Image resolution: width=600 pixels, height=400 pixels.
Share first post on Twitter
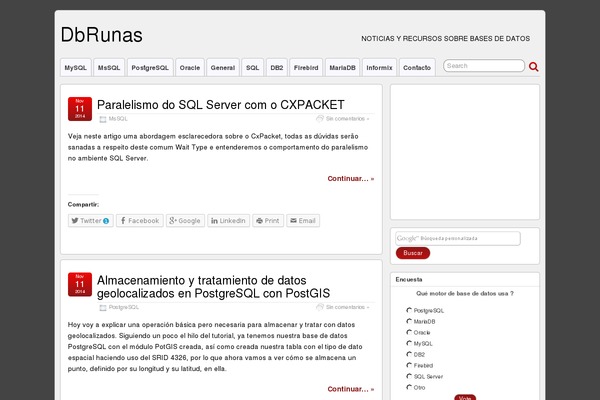coord(91,220)
